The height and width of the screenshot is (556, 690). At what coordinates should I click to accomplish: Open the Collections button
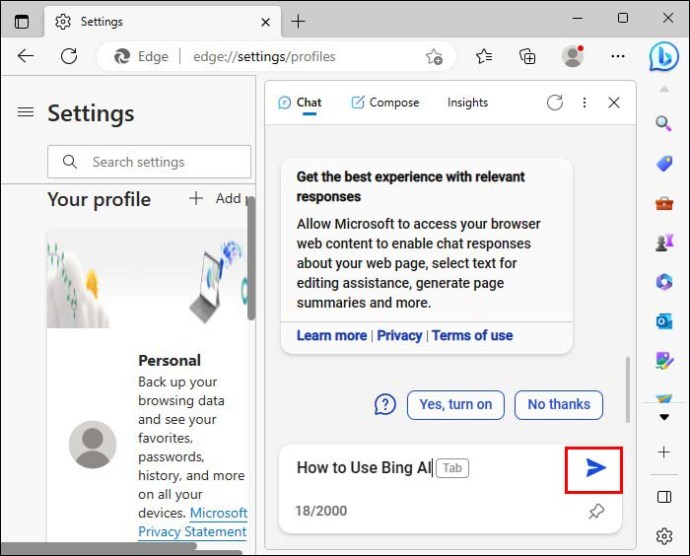click(x=527, y=56)
